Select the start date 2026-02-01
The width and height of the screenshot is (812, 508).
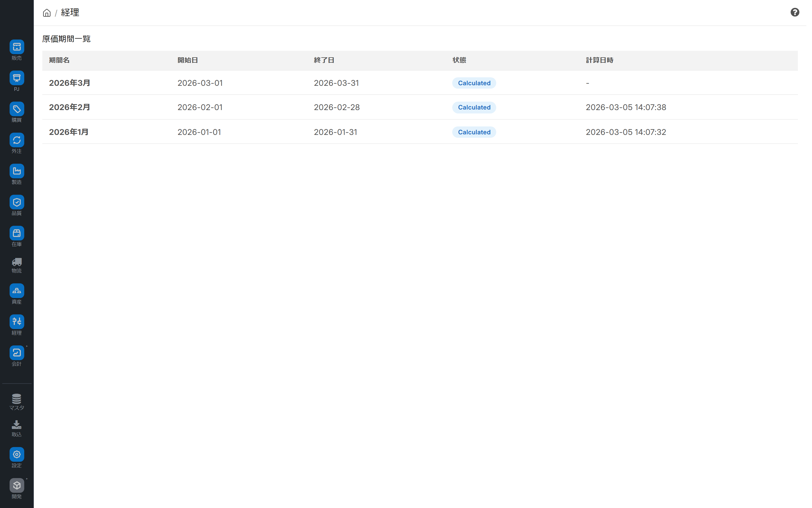pos(200,107)
